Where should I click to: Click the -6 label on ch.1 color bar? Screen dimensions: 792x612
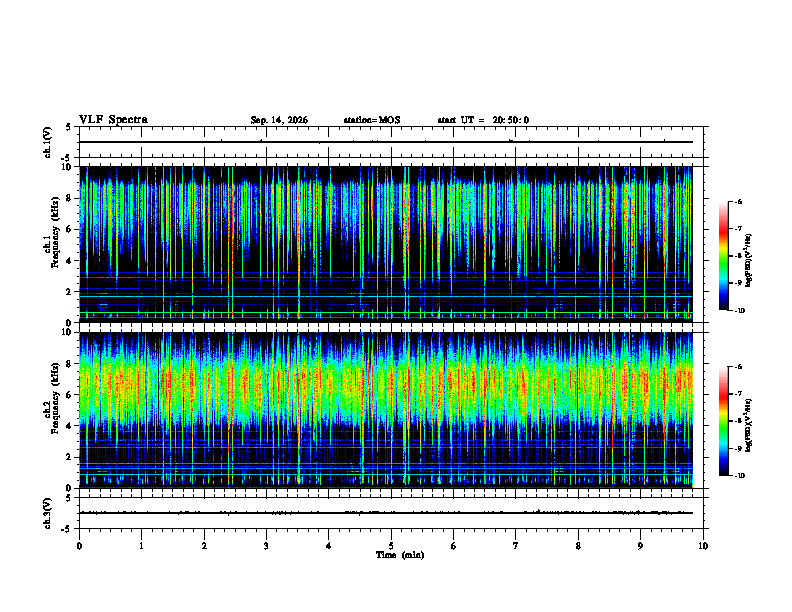pyautogui.click(x=739, y=201)
